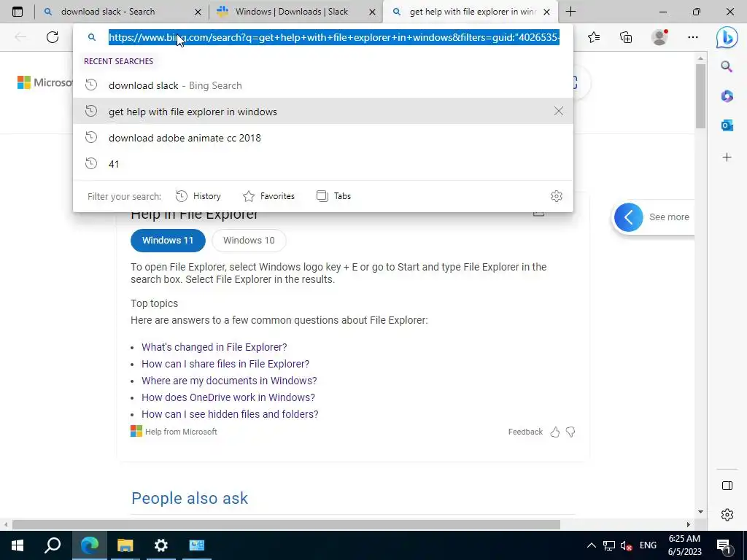Click thumbs up feedback icon
The height and width of the screenshot is (560, 747).
pos(555,432)
